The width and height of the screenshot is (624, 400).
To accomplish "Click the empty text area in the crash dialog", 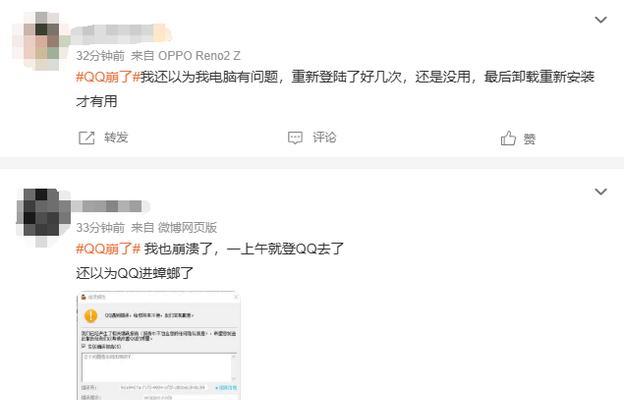I will [x=159, y=367].
